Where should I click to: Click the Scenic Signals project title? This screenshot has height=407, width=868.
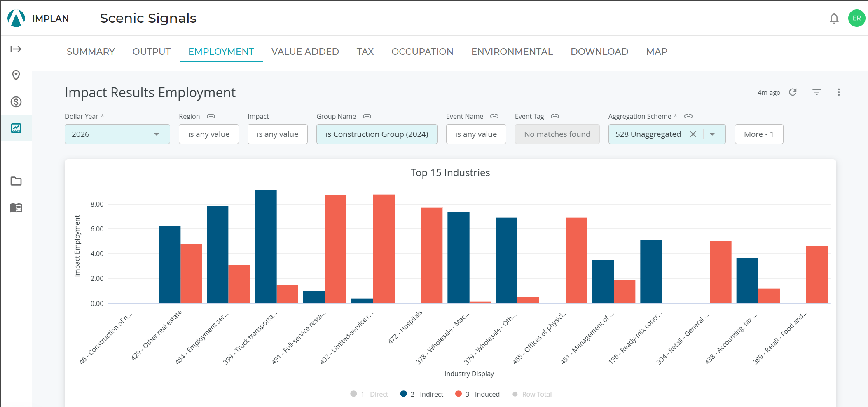pos(148,18)
